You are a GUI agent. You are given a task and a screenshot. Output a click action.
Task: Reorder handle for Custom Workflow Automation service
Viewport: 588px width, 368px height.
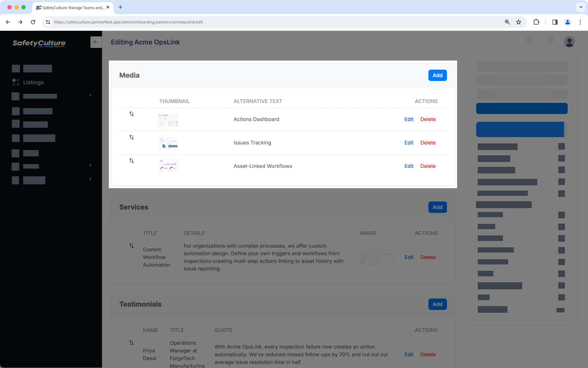(x=132, y=246)
